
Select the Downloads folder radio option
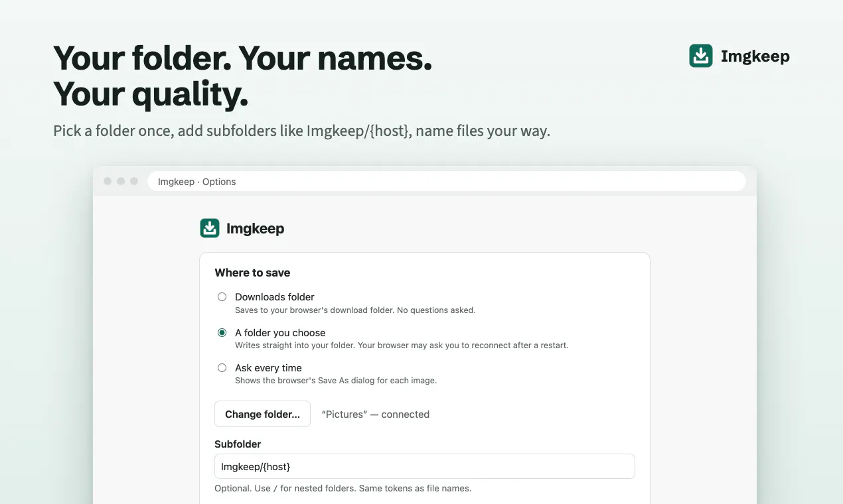point(222,297)
